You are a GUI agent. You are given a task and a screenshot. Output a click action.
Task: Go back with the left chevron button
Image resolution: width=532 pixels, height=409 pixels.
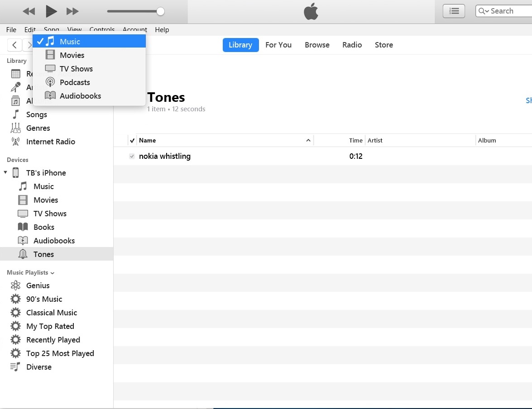click(x=14, y=45)
